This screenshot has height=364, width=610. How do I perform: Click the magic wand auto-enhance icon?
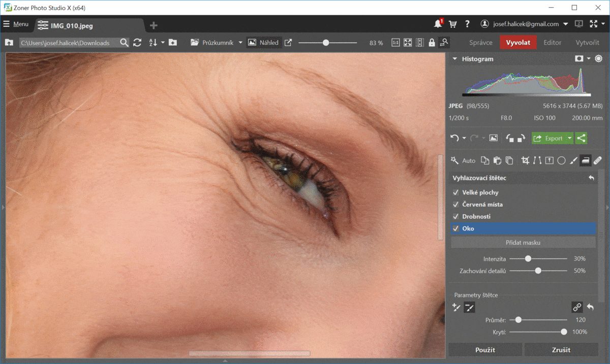(x=455, y=160)
